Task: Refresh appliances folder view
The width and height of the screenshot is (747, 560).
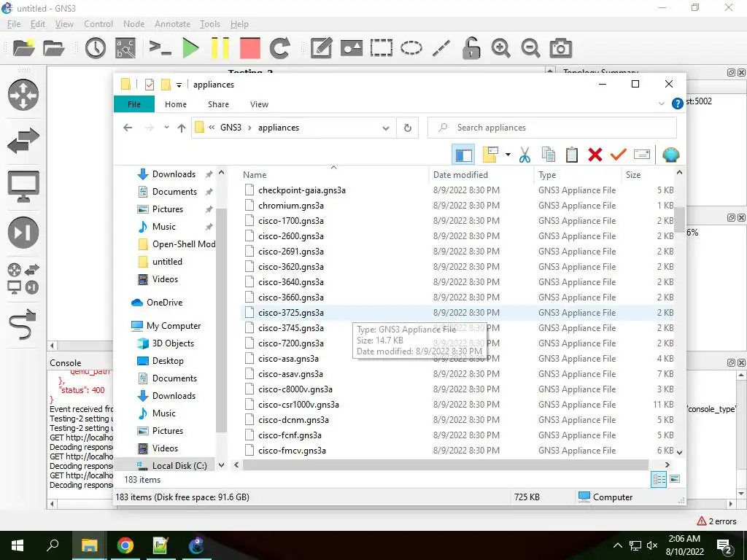Action: pyautogui.click(x=407, y=128)
